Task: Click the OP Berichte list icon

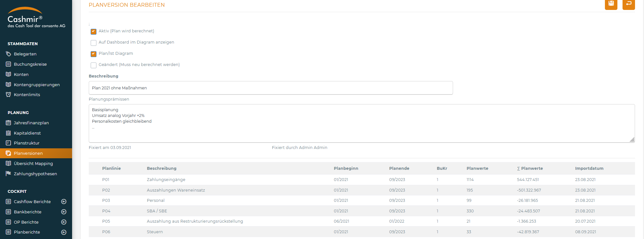Action: (8, 222)
